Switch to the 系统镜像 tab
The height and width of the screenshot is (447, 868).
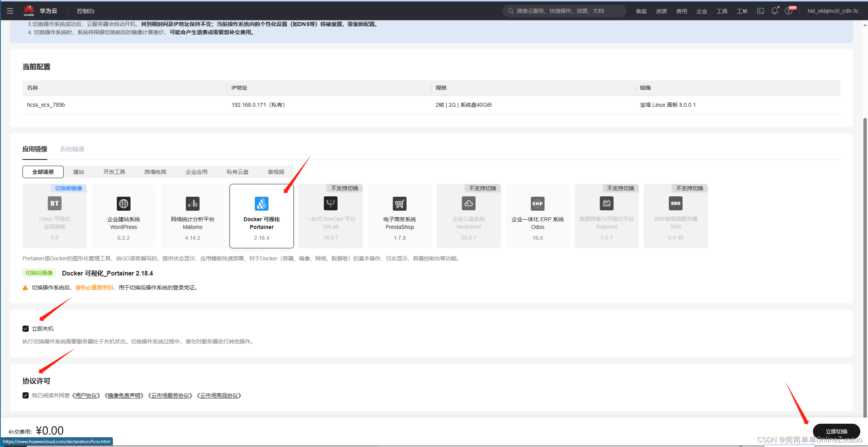72,149
